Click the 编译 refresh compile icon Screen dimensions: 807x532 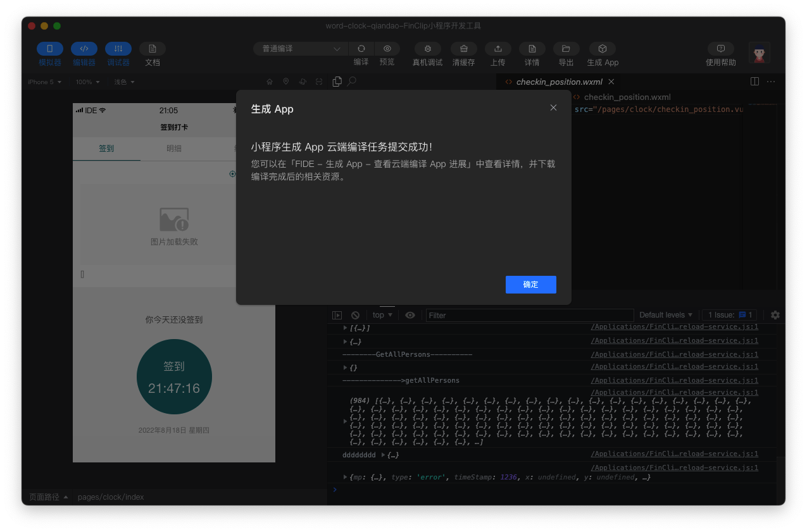pyautogui.click(x=361, y=49)
